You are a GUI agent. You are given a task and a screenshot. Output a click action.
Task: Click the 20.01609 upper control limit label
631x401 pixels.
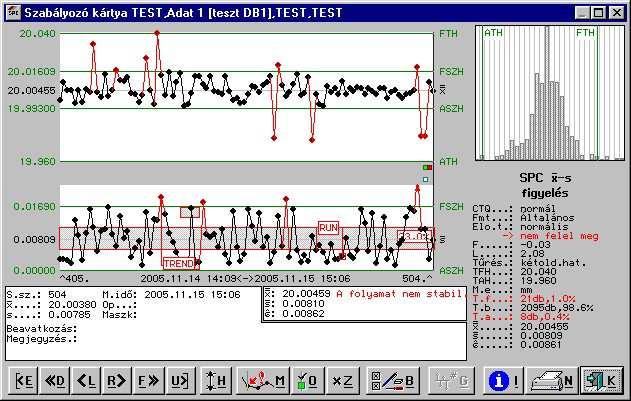pos(31,72)
